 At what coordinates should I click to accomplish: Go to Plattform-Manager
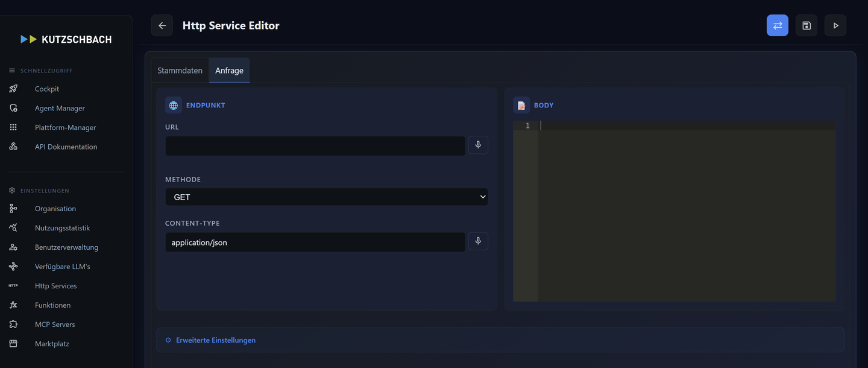[65, 127]
